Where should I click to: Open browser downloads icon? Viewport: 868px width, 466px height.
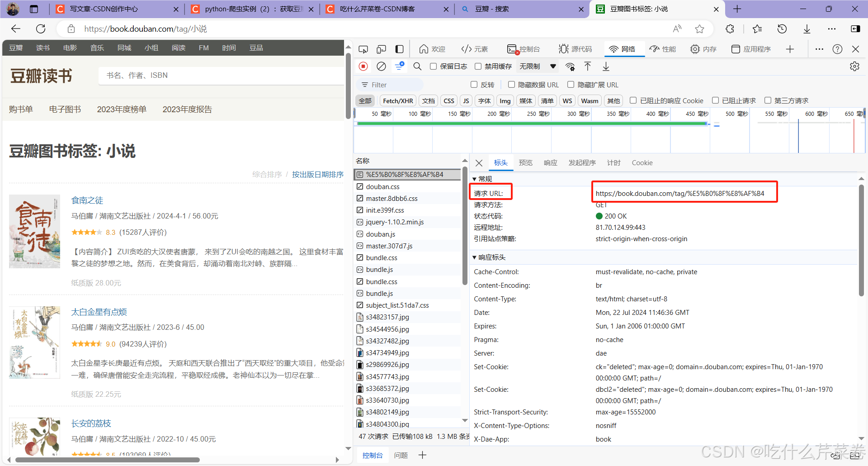807,29
